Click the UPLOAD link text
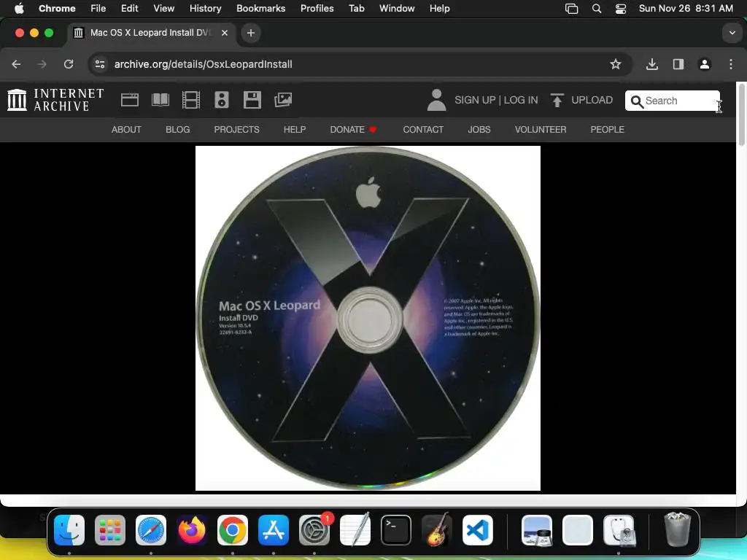The width and height of the screenshot is (747, 560). 592,100
